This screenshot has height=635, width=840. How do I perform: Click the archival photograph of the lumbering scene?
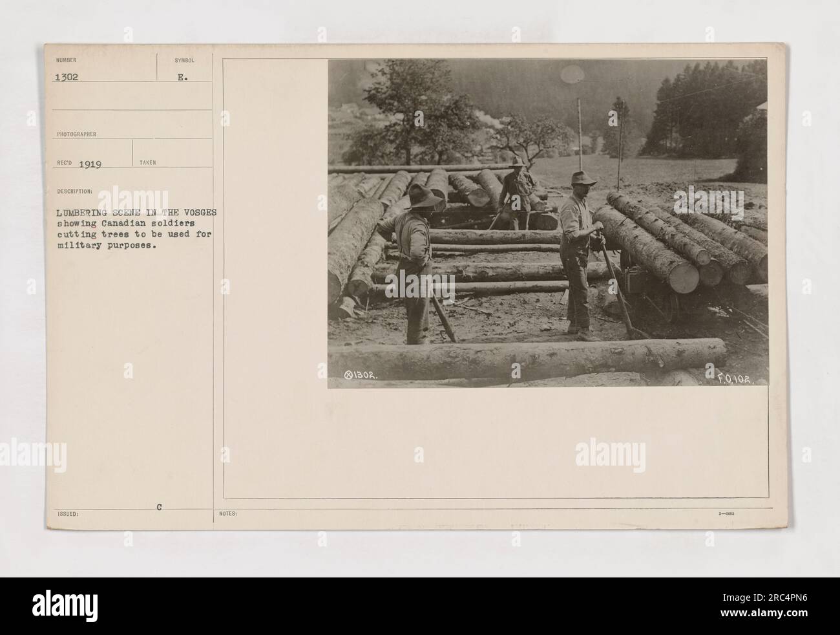547,224
